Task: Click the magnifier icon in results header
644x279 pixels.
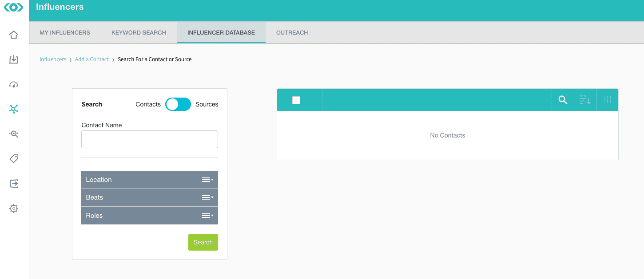Action: point(563,100)
